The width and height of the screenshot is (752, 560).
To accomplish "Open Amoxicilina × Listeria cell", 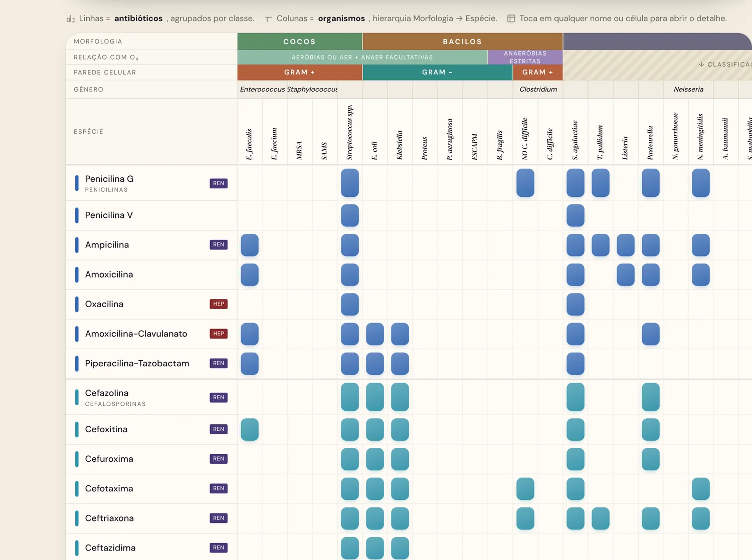I will (x=626, y=274).
